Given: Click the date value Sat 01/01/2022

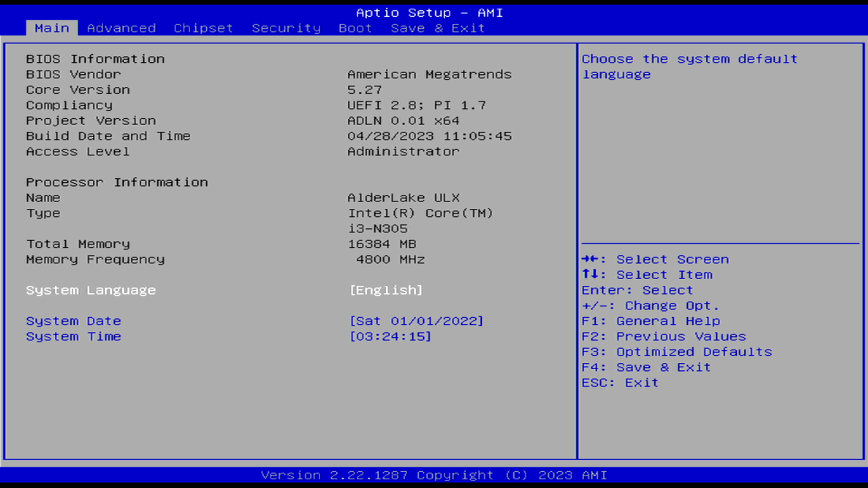Looking at the screenshot, I should 416,320.
